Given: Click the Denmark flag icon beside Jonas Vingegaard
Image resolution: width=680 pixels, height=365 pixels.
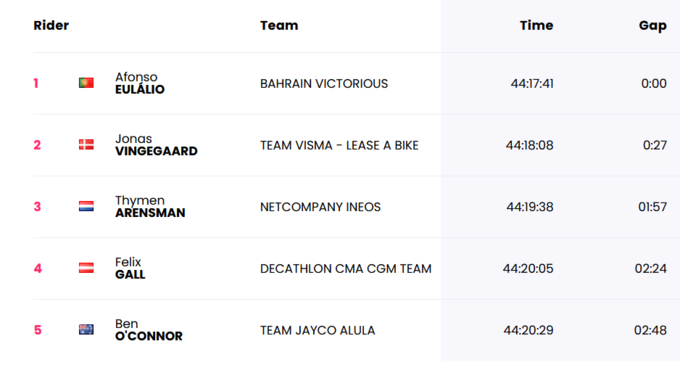Looking at the screenshot, I should click(x=86, y=144).
